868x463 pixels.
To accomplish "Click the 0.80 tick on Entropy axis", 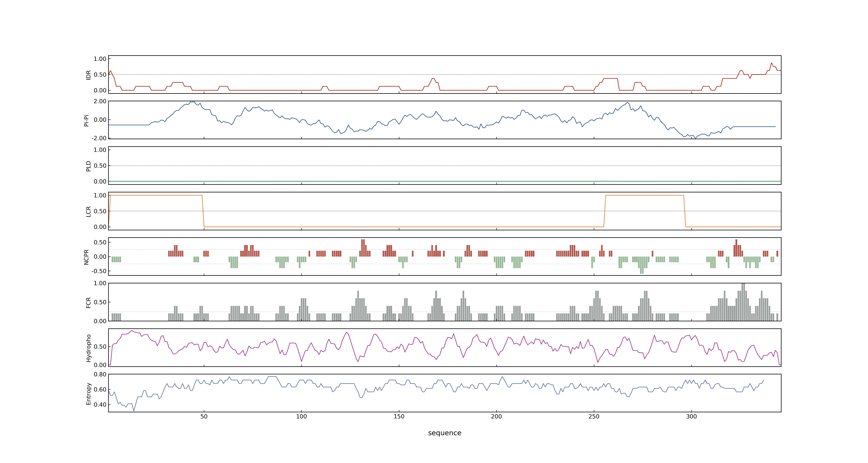I will coord(100,374).
